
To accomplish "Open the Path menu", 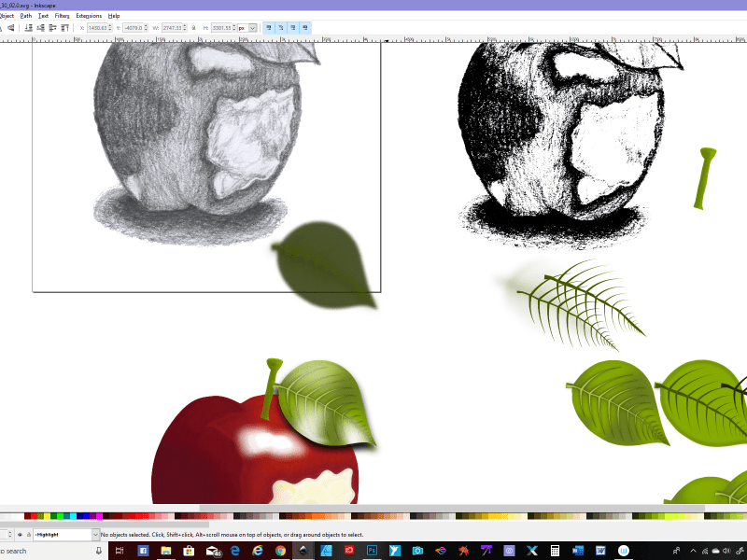I will tap(26, 16).
